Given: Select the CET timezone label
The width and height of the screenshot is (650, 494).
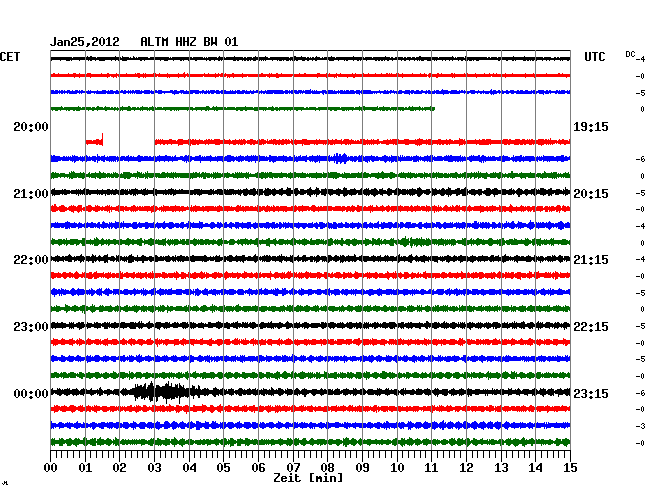Looking at the screenshot, I should click(10, 57).
